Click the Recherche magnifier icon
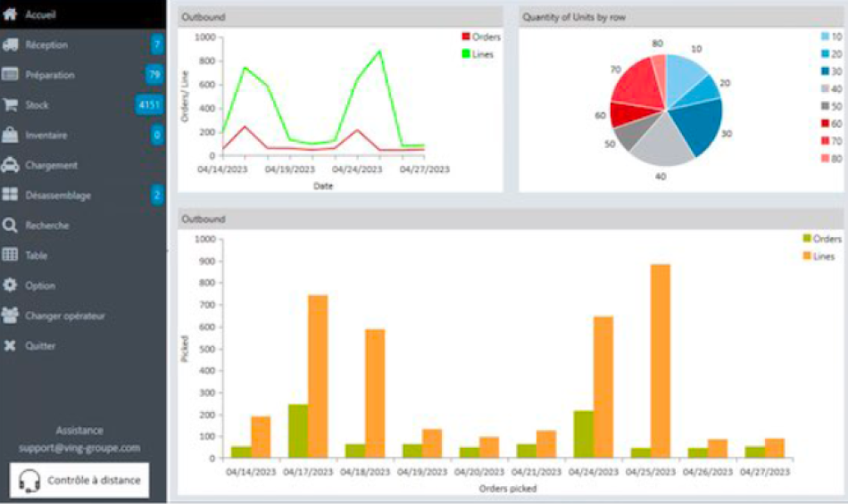The image size is (848, 504). point(11,226)
